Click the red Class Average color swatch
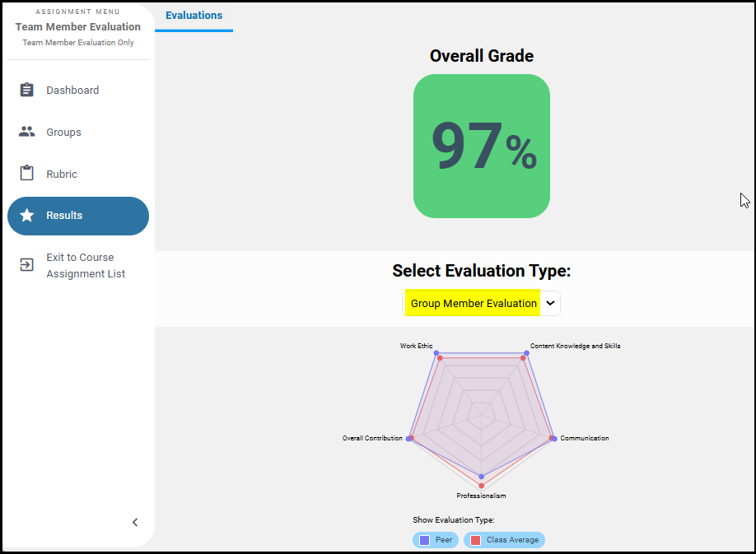This screenshot has height=554, width=756. click(475, 540)
